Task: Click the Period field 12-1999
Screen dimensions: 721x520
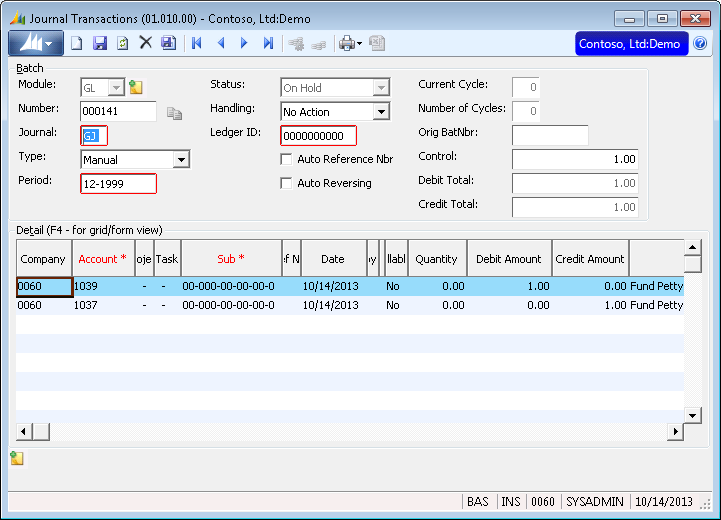Action: point(118,183)
